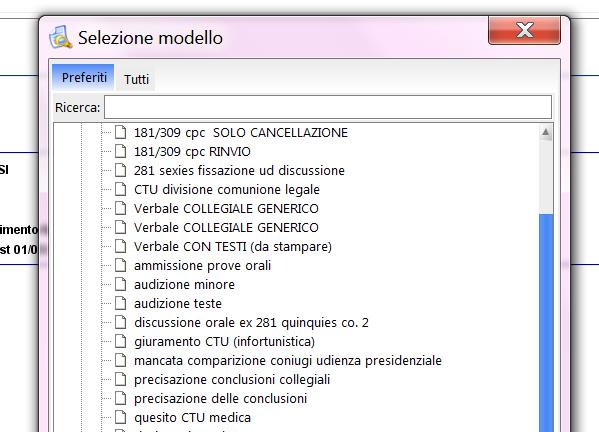This screenshot has height=432, width=599.
Task: Focus the Ricerca search field
Action: pos(328,107)
